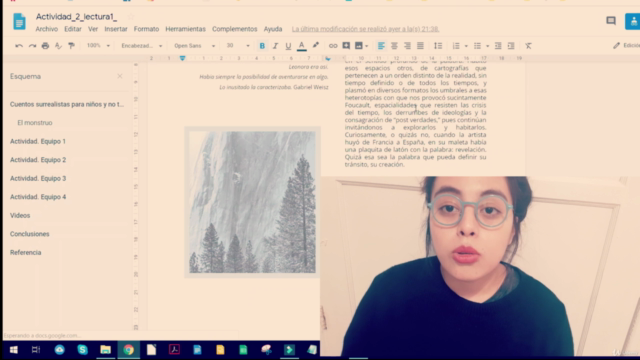Image resolution: width=640 pixels, height=360 pixels.
Task: Open the Encabezad... paragraph style dropdown
Action: [142, 46]
